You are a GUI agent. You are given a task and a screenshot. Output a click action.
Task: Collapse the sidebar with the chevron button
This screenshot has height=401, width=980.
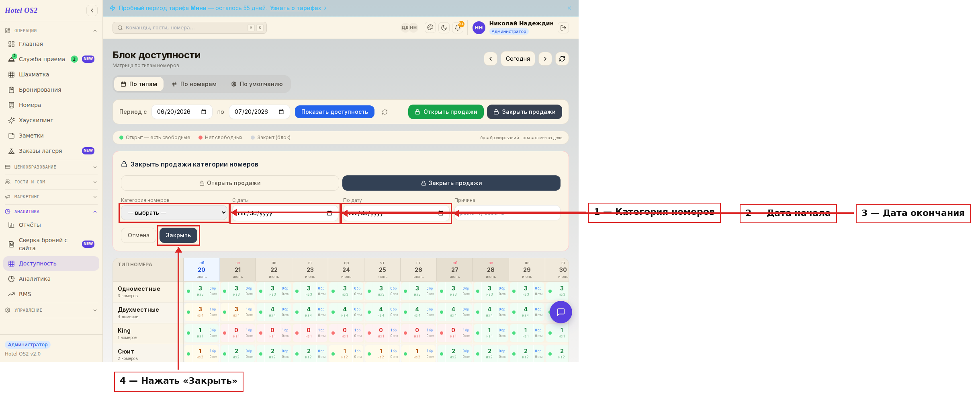coord(92,10)
